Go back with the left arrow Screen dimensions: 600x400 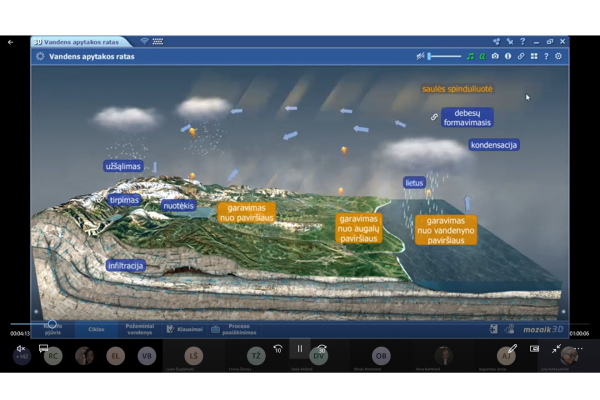pos(10,42)
